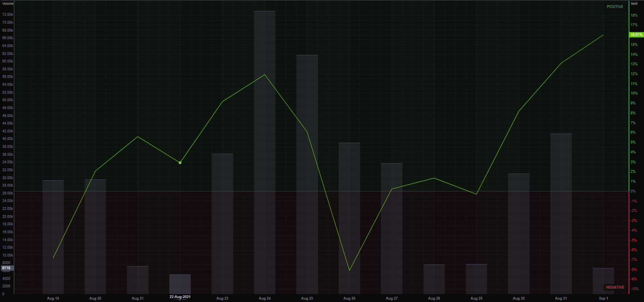The width and height of the screenshot is (644, 302).
Task: Select the 16.01% sentiment value tag
Action: (x=636, y=35)
